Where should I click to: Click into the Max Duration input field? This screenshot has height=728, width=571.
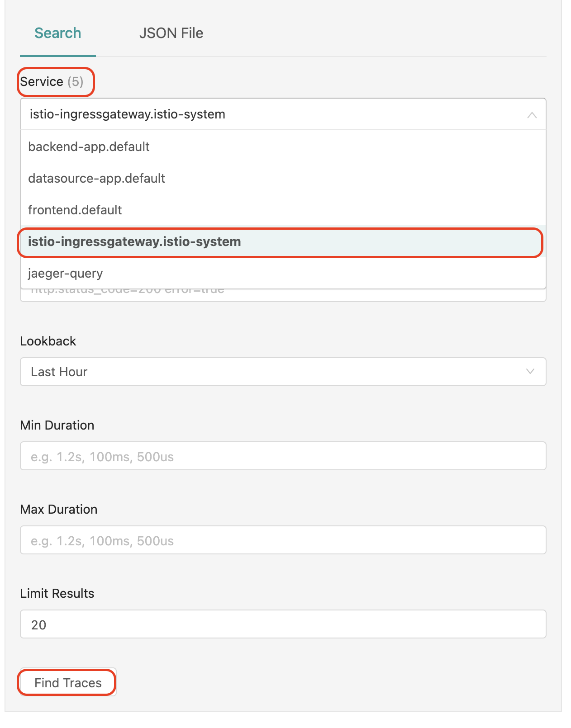click(283, 540)
